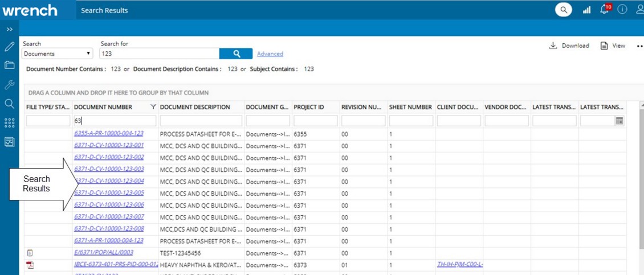Click the Document Number column filter funnel

point(152,107)
